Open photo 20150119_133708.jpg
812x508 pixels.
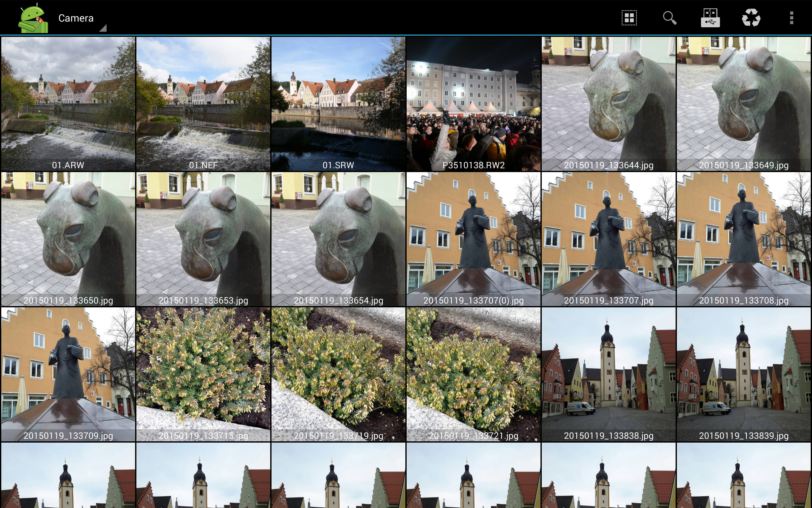[x=744, y=239]
